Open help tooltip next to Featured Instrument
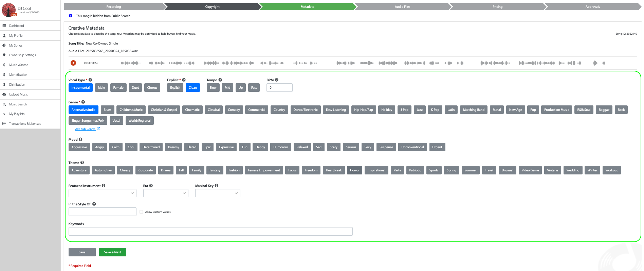Viewport: 644px width, 271px height. (104, 186)
